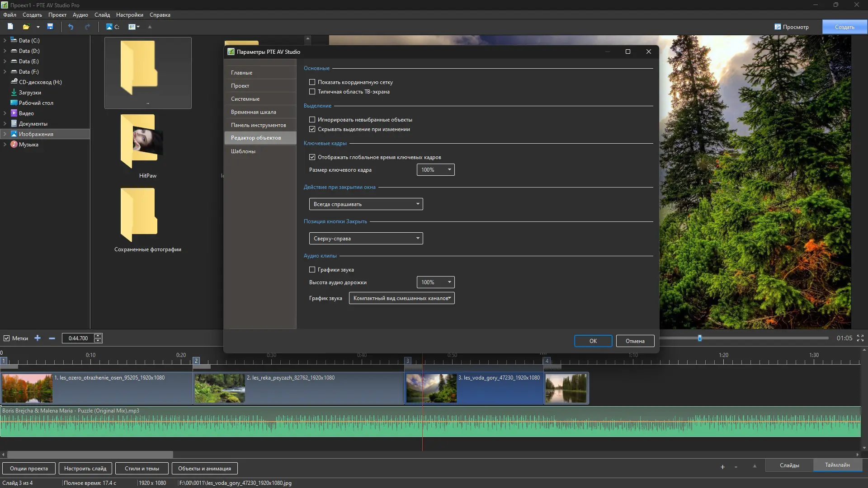Add a marker with the plus icon

tap(38, 338)
